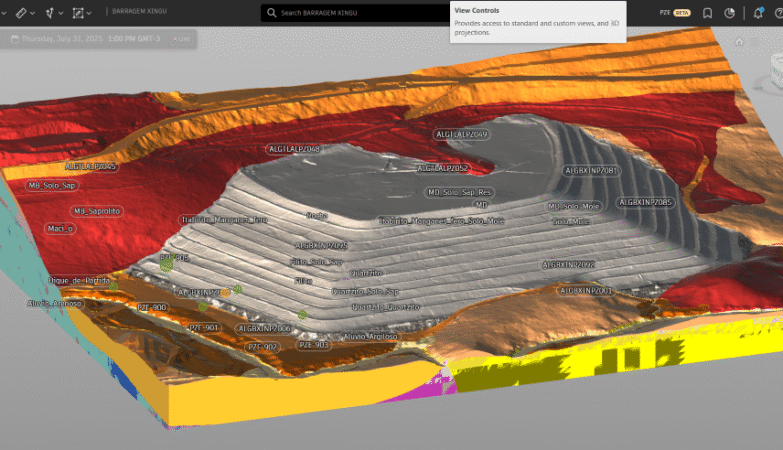Screen dimensions: 783x450
Task: Click the calendar icon in the date bar
Action: click(x=15, y=39)
